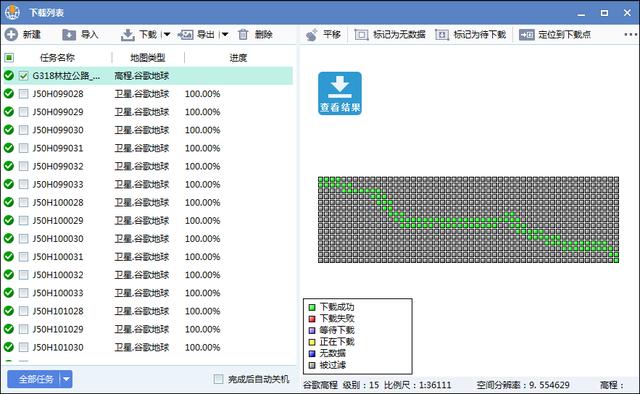Click the blue 无数据 legend swatch
This screenshot has width=640, height=394.
tap(312, 354)
